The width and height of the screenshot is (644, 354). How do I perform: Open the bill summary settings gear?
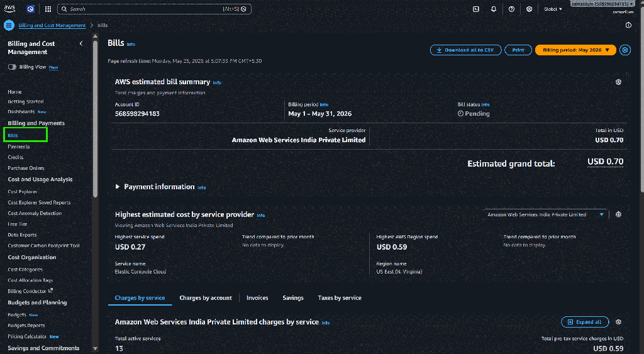pos(618,82)
